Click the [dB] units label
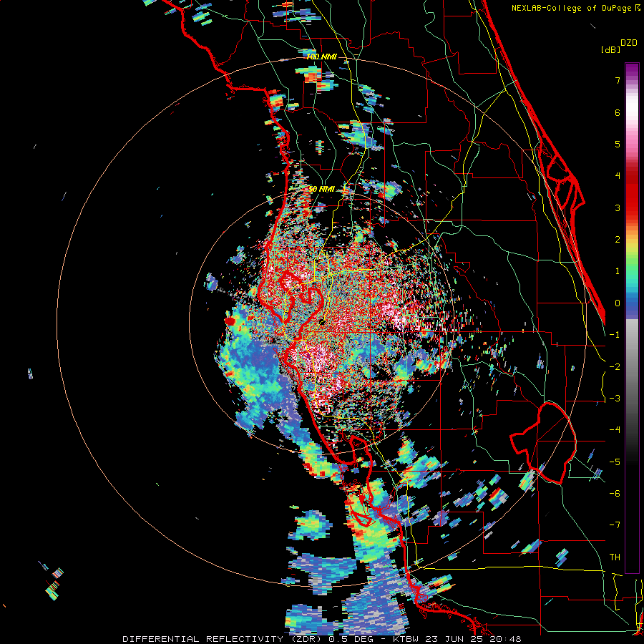Viewport: 644px width, 644px height. [x=611, y=49]
